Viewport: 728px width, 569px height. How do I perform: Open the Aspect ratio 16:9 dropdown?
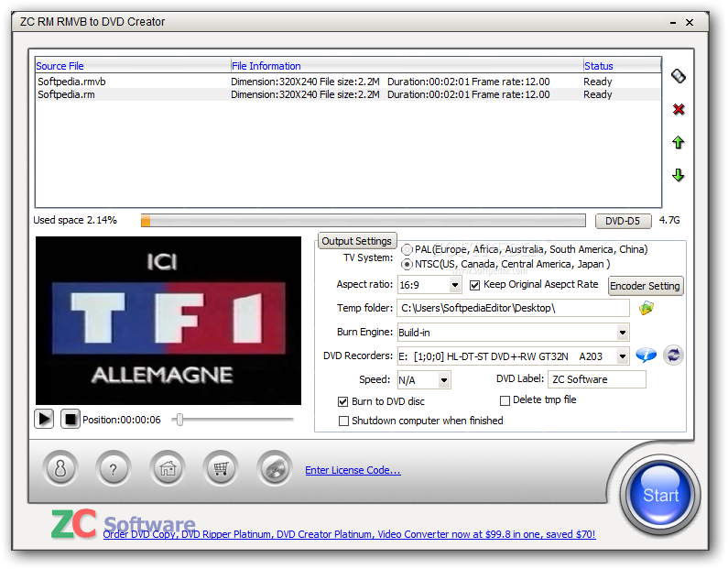click(x=455, y=285)
